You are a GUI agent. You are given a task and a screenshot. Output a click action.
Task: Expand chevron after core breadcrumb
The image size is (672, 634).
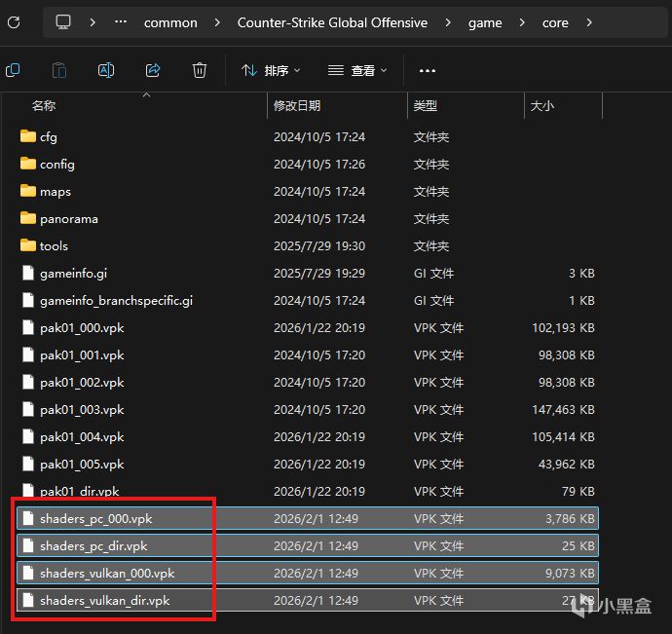[x=589, y=22]
